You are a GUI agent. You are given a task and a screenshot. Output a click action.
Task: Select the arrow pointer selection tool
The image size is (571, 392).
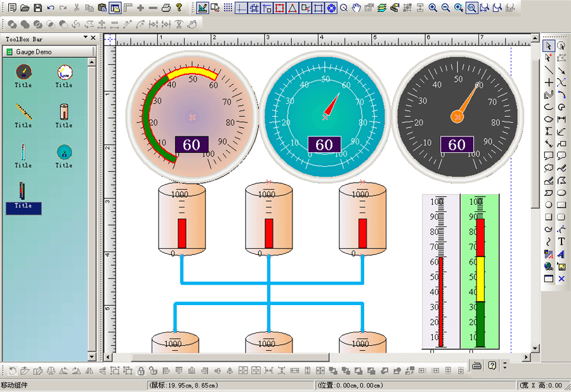(x=549, y=46)
